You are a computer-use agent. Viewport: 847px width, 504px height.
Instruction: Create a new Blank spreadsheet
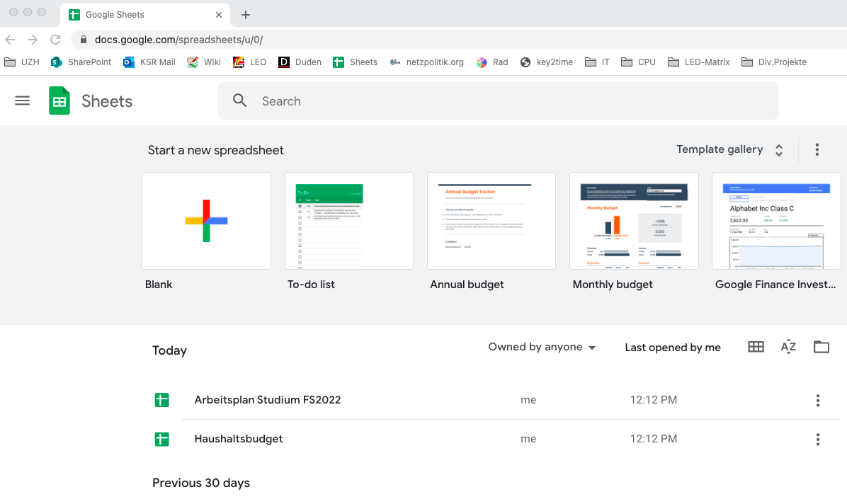pos(206,221)
